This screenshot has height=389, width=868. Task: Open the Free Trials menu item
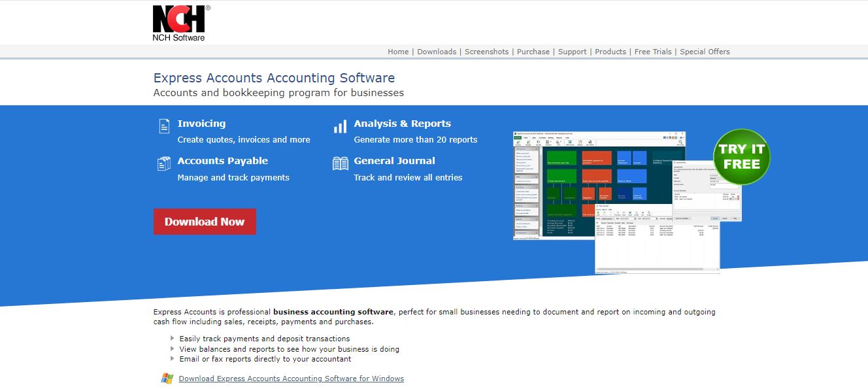tap(653, 52)
